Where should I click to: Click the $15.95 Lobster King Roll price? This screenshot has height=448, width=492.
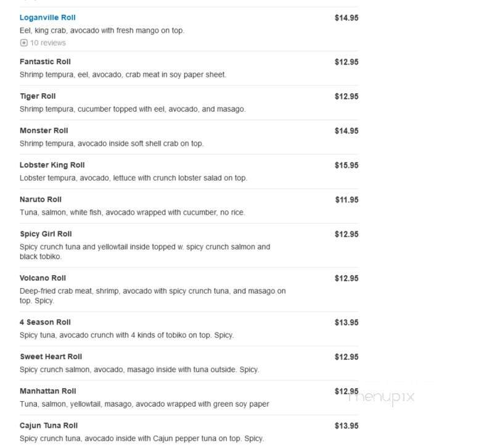pyautogui.click(x=346, y=165)
